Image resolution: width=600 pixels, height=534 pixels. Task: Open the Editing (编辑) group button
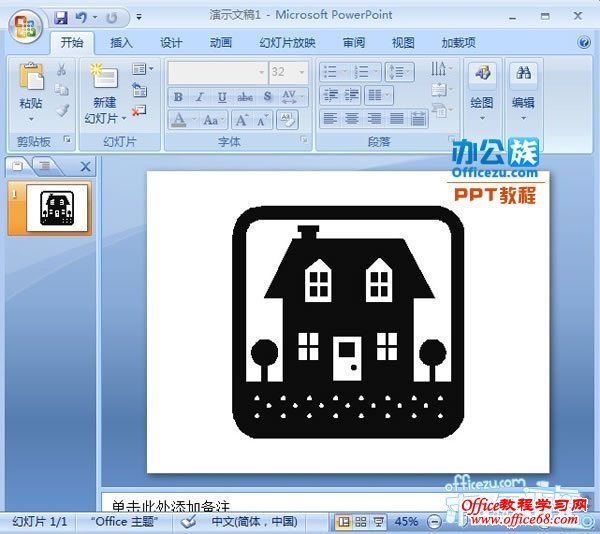(523, 92)
